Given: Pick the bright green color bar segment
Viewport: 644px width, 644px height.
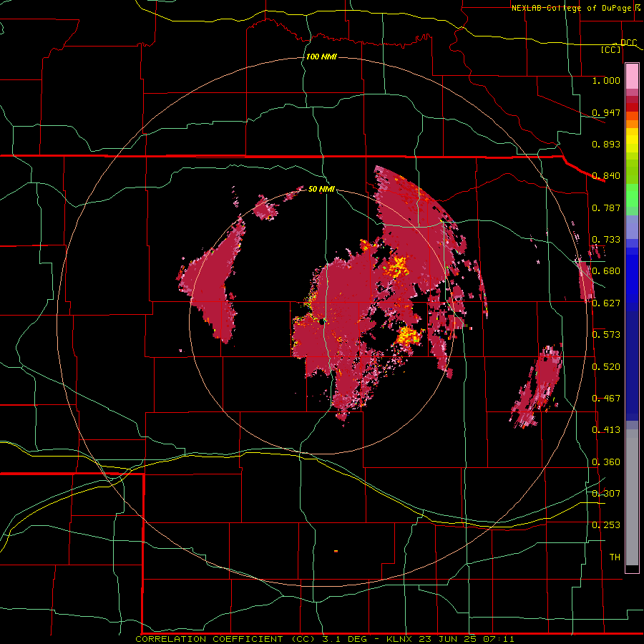Looking at the screenshot, I should (x=632, y=195).
